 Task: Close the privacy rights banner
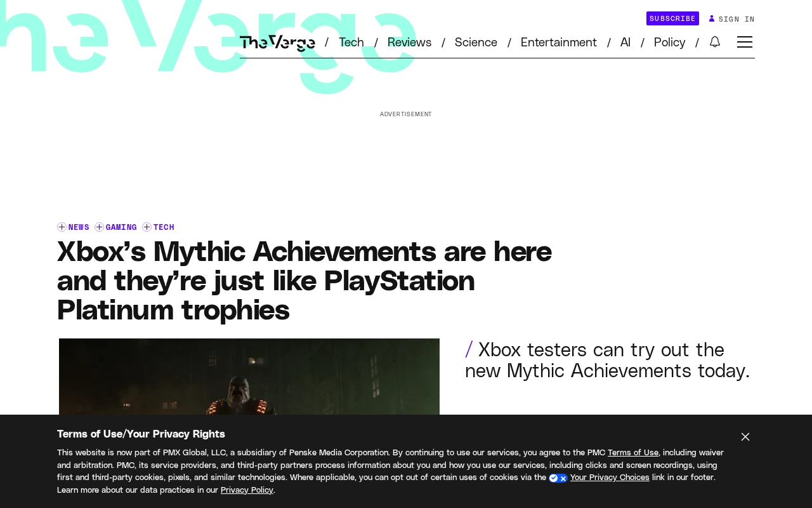745,437
